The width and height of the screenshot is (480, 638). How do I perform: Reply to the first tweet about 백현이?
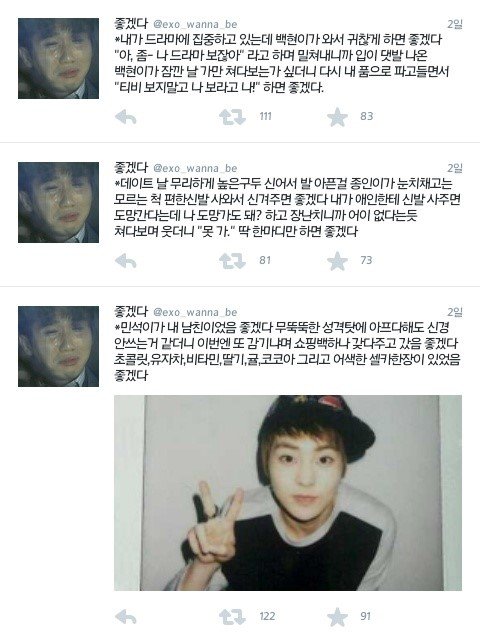click(126, 117)
